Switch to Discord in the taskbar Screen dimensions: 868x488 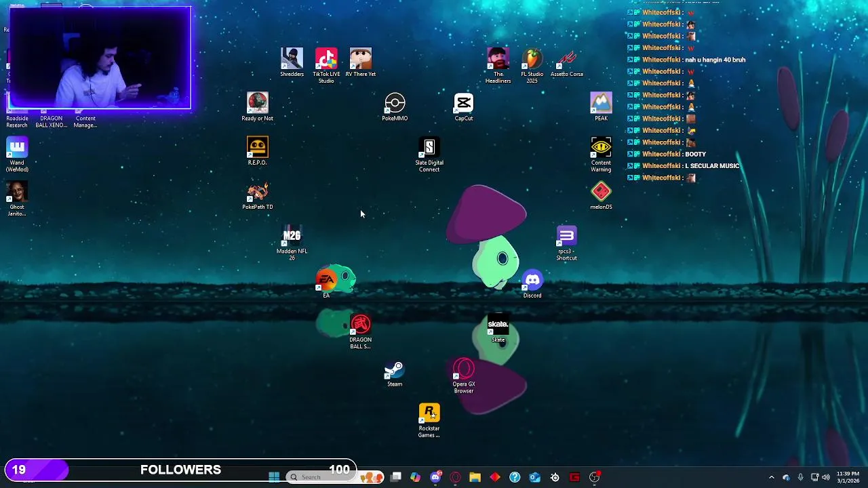(x=435, y=477)
